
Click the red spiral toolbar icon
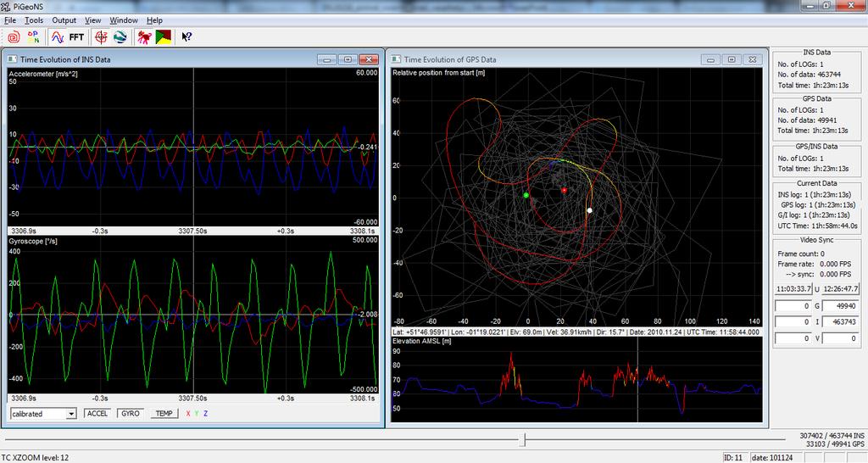14,37
